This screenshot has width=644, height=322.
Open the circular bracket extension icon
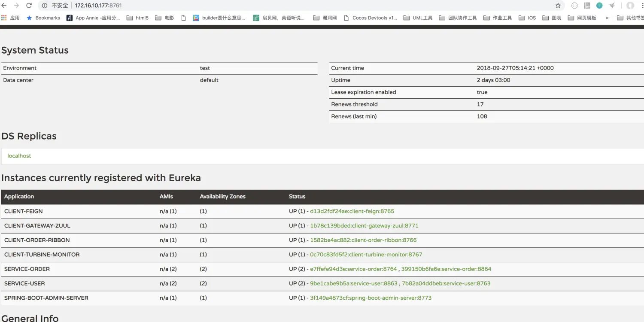[574, 6]
